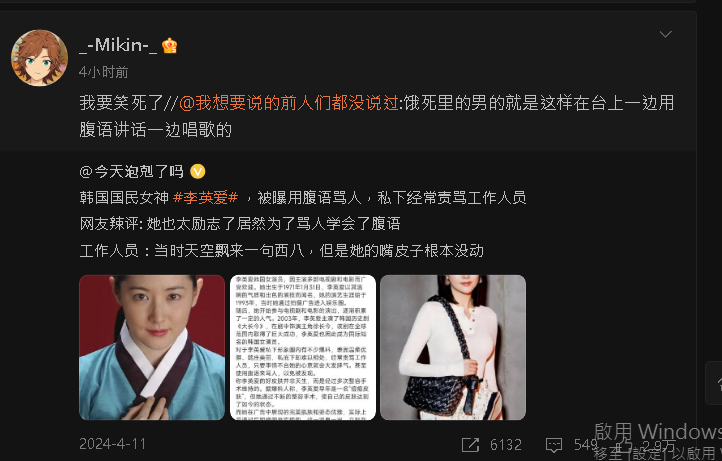Open the #李英爱# hashtag topic
Image resolution: width=722 pixels, height=461 pixels.
coord(205,198)
